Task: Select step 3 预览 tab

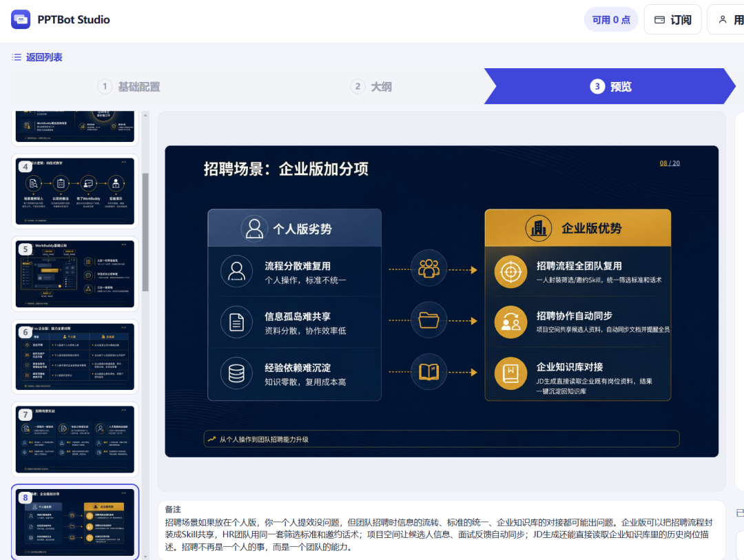Action: coord(610,86)
